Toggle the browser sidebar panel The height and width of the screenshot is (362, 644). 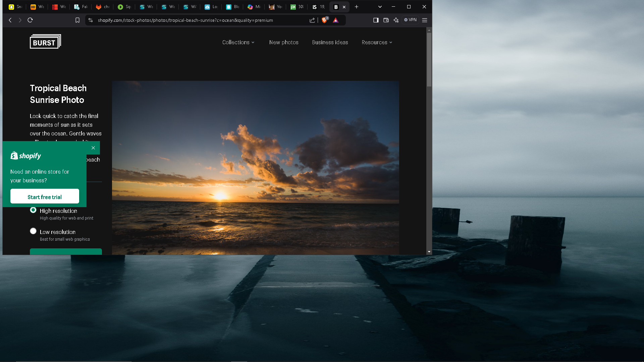pos(376,20)
